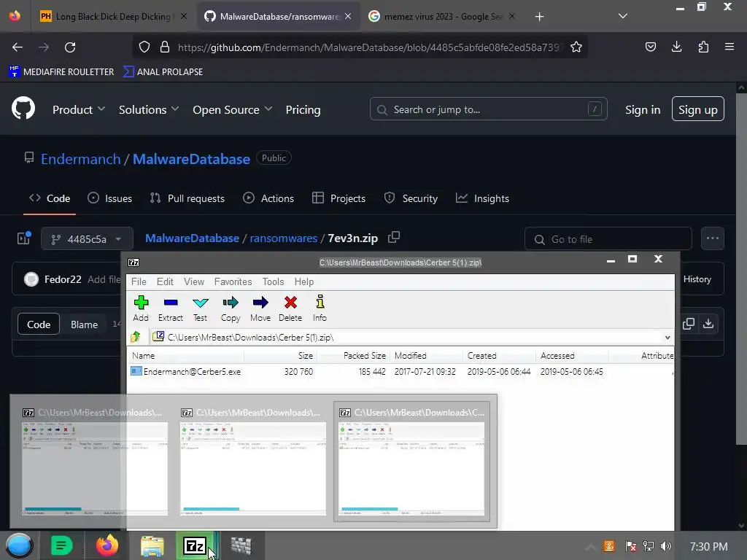Viewport: 747px width, 560px height.
Task: Open Endermanch user profile link
Action: pos(80,158)
